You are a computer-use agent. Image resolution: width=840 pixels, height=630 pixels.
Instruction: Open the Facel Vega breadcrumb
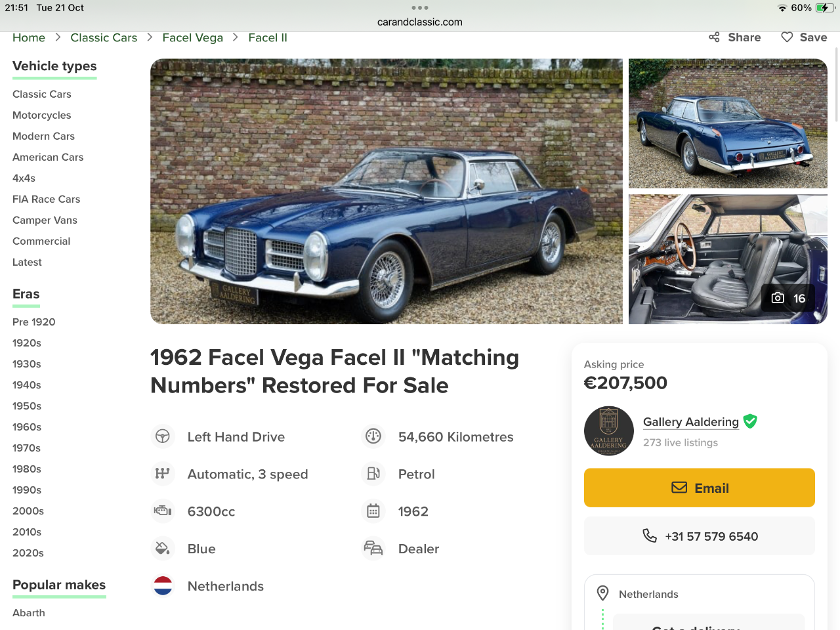click(192, 38)
